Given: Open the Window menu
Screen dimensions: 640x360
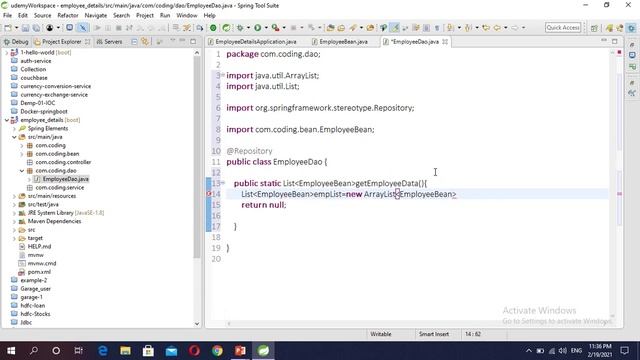Looking at the screenshot, I should [x=187, y=16].
